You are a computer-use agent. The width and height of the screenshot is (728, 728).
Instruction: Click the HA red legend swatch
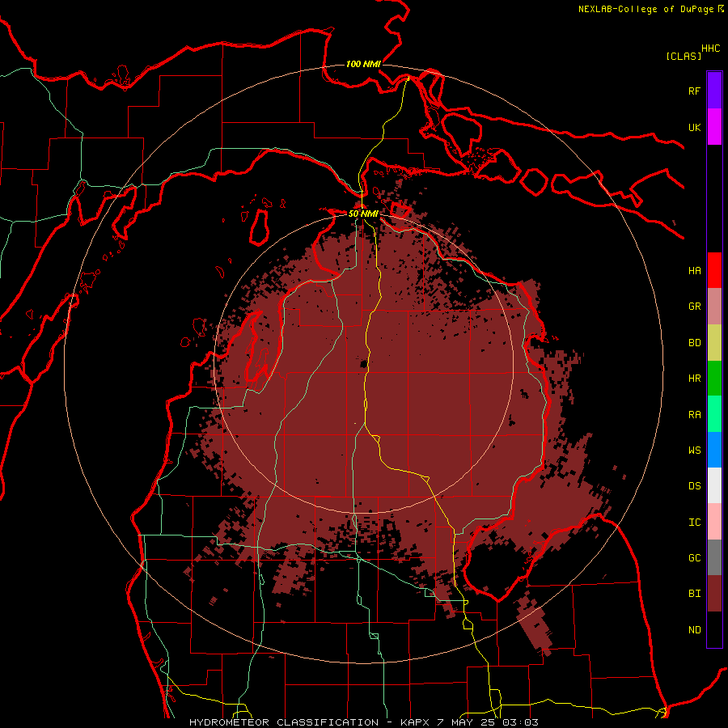tap(714, 270)
